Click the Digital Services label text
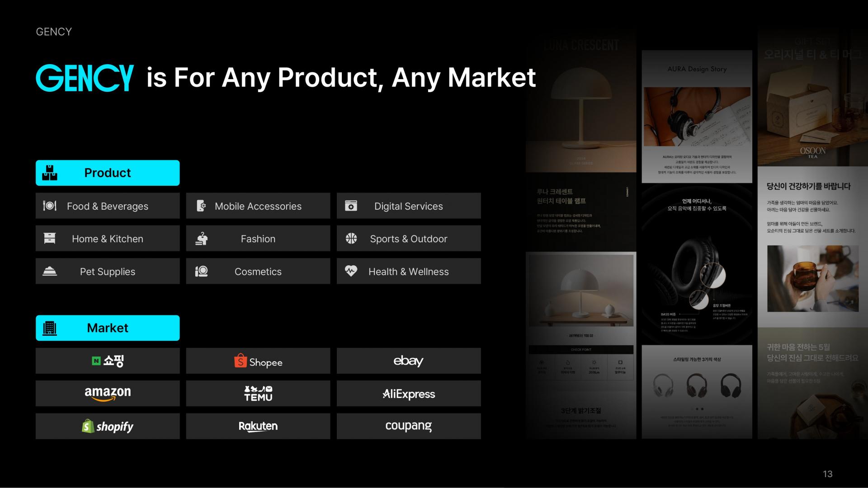This screenshot has width=868, height=488. pos(409,206)
